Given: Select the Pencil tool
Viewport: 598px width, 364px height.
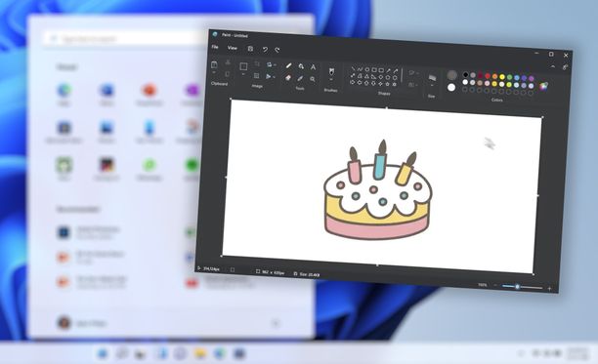Looking at the screenshot, I should [288, 65].
